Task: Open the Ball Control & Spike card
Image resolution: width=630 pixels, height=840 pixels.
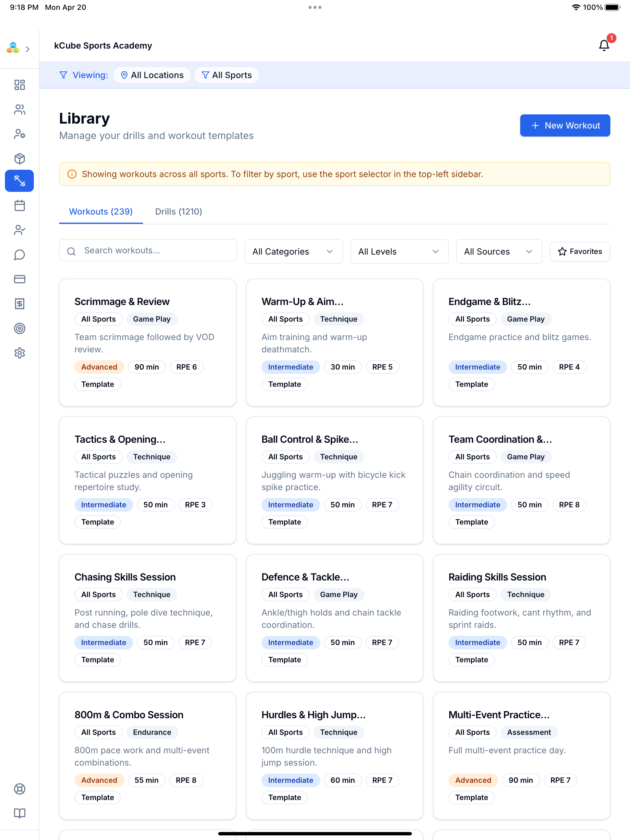Action: pyautogui.click(x=334, y=480)
